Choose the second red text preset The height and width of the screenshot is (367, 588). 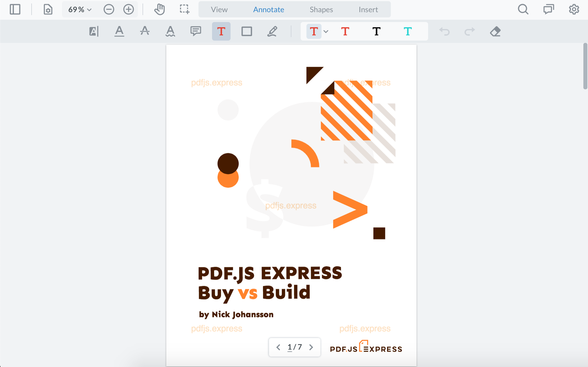click(x=345, y=31)
